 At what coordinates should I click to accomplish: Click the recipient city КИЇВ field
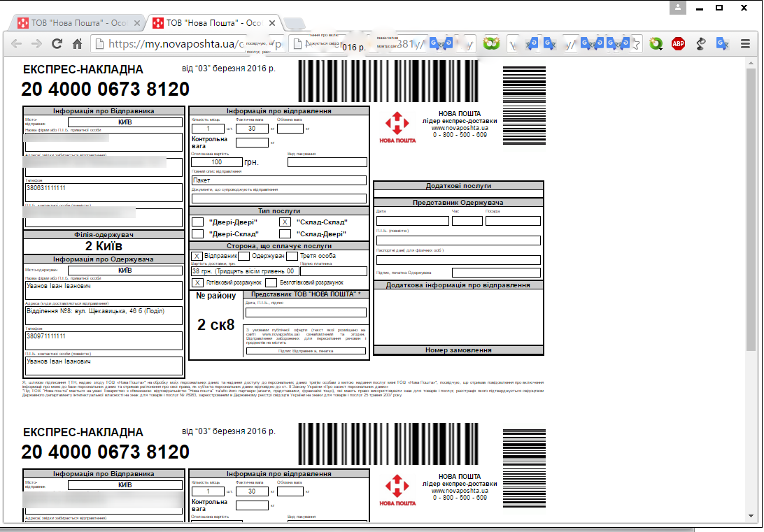click(x=125, y=270)
